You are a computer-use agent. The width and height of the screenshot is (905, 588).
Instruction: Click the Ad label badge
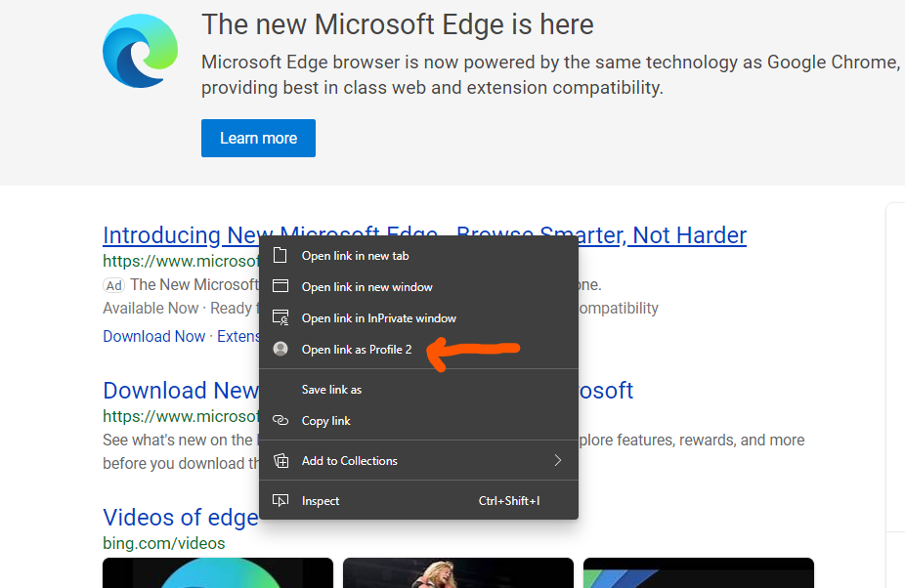coord(113,285)
